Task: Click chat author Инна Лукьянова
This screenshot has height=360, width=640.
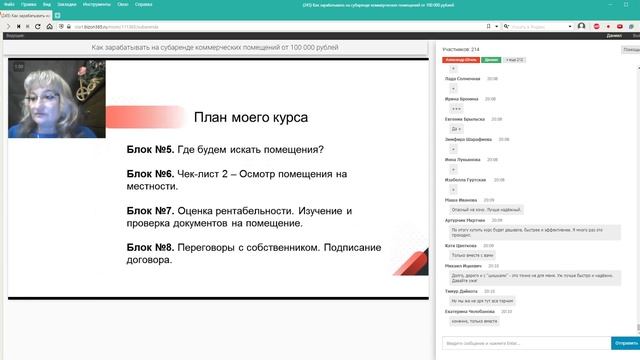Action: pyautogui.click(x=462, y=160)
